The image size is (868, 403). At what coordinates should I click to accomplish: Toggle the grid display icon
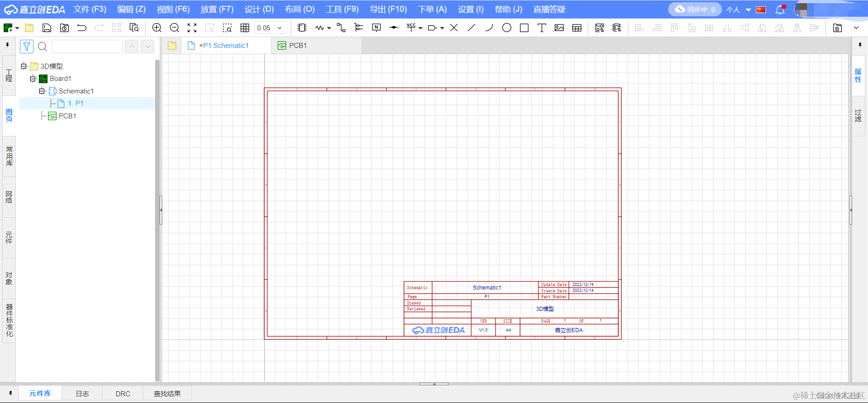(x=245, y=28)
